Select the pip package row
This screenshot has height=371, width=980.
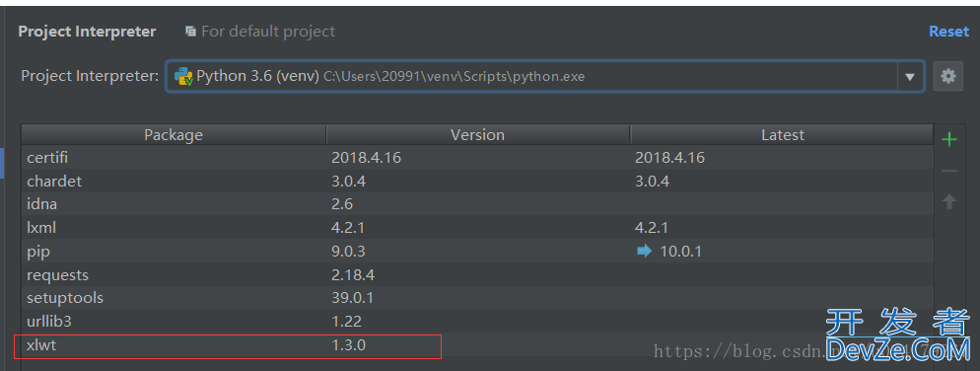[477, 252]
